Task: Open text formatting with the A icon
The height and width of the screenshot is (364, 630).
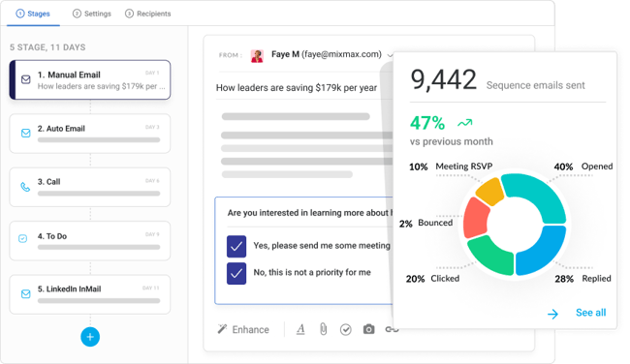Action: [x=300, y=329]
